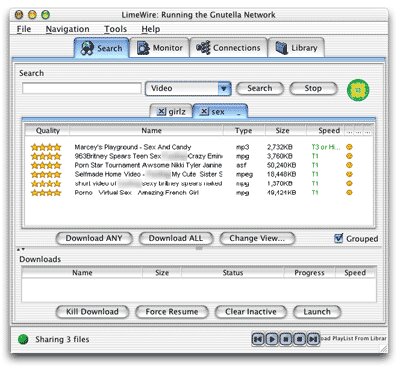Click the smiley icon in the 3,760KB row
The image size is (400, 368).
coord(349,156)
